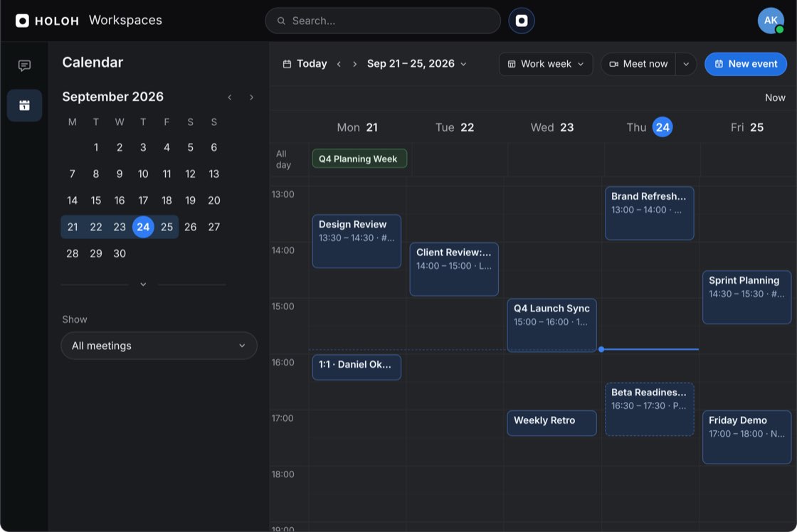Open the Meet now options arrow
797x532 pixels.
(x=686, y=64)
